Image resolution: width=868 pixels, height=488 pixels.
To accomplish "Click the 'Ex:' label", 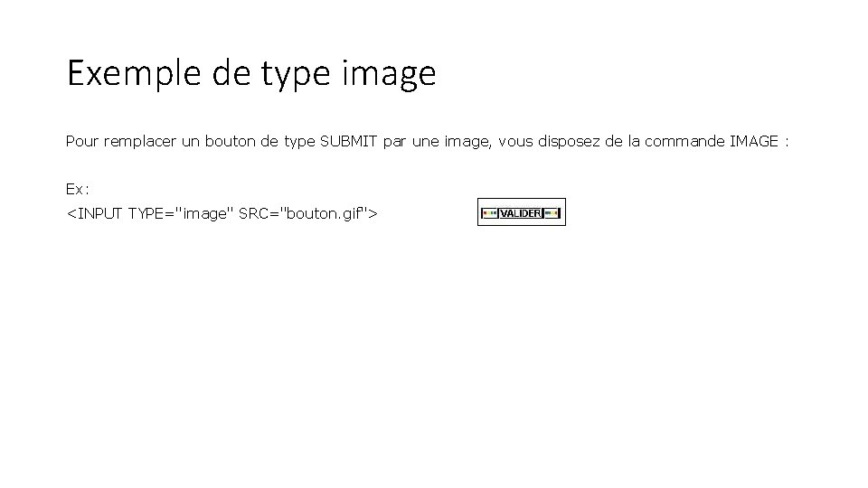I will (78, 189).
